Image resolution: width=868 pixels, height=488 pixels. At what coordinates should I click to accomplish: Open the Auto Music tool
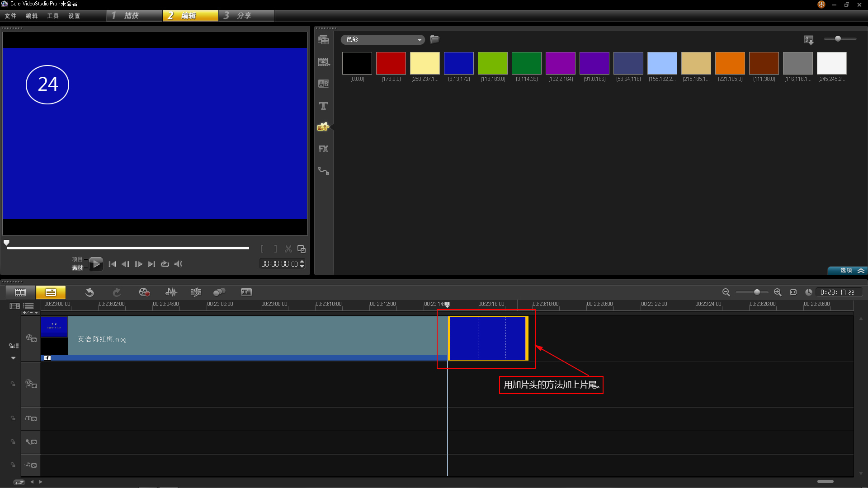(196, 292)
